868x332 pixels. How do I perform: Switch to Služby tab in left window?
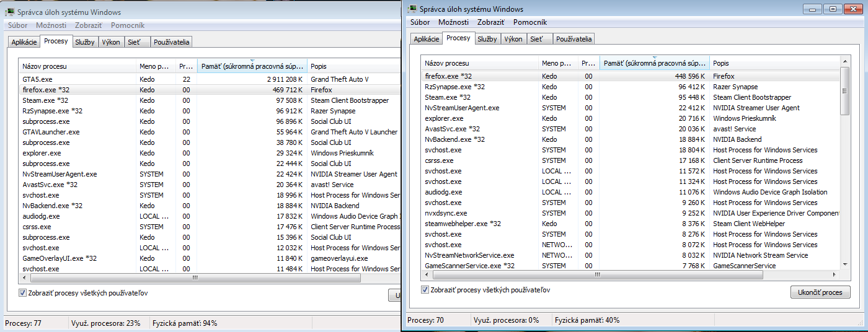click(85, 42)
